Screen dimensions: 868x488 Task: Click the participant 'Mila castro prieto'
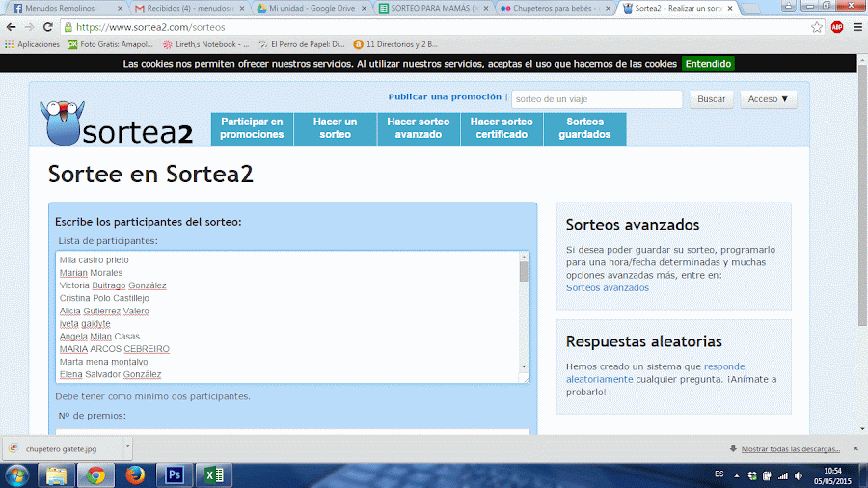pyautogui.click(x=95, y=260)
